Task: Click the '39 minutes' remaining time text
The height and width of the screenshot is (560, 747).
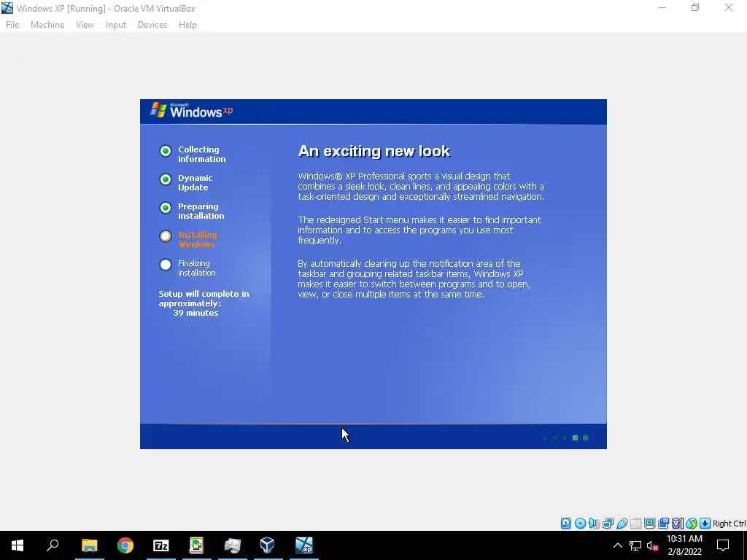Action: [196, 313]
